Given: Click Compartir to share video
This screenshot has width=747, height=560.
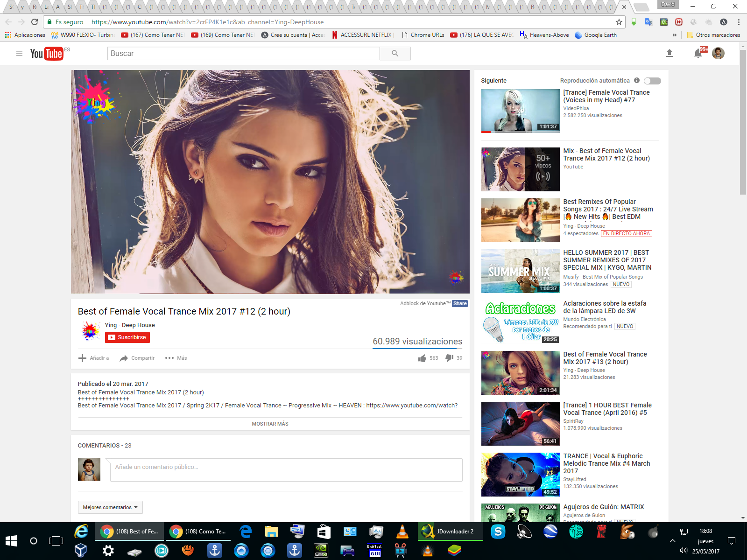Looking at the screenshot, I should [x=137, y=358].
